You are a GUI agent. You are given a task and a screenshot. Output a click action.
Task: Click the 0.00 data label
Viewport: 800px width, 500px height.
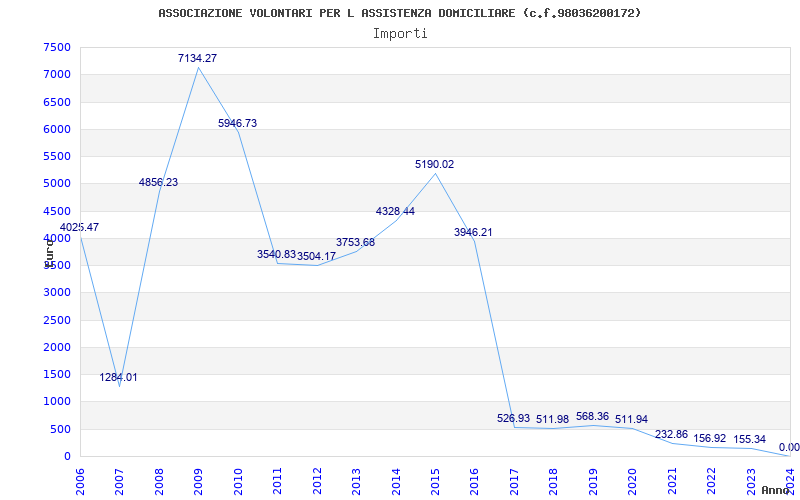click(x=789, y=447)
